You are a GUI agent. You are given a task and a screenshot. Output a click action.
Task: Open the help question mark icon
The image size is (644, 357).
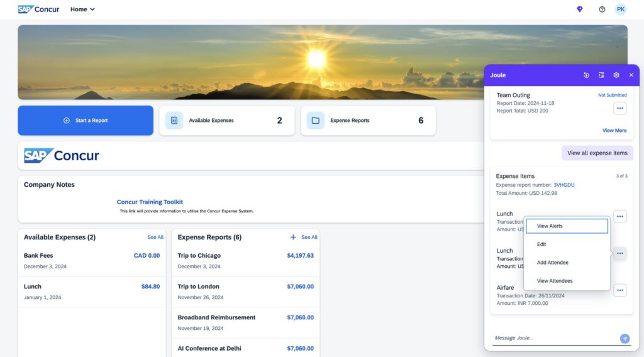602,9
